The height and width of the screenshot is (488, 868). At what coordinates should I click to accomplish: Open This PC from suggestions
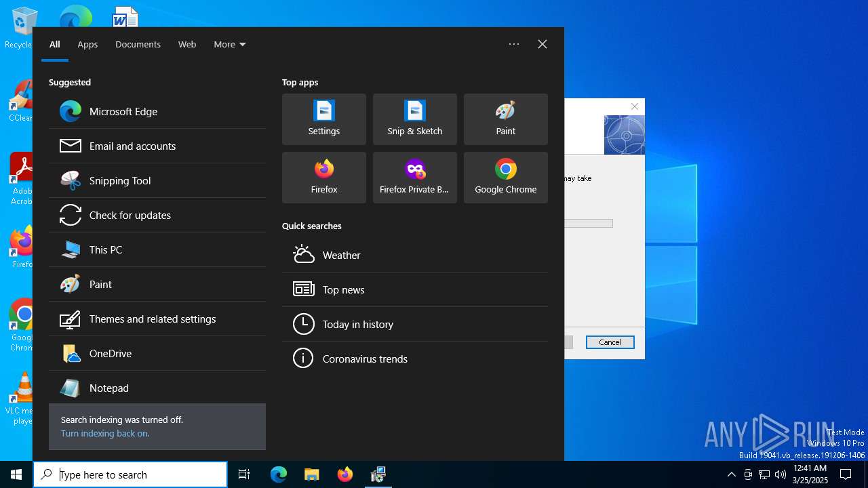pos(157,249)
